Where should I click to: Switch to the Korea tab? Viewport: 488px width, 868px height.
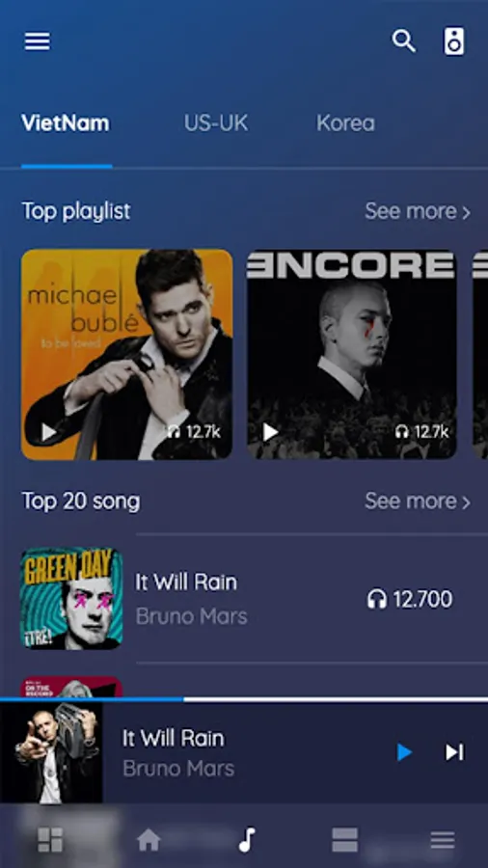[345, 122]
